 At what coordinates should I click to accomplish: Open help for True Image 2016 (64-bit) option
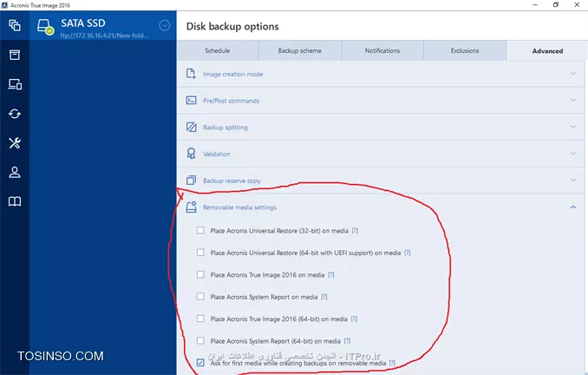354,319
